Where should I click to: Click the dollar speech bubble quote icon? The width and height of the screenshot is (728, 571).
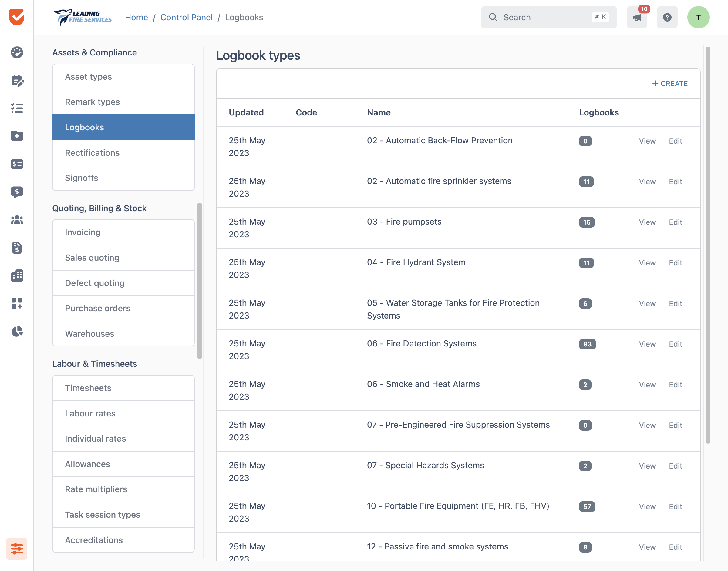(x=17, y=192)
